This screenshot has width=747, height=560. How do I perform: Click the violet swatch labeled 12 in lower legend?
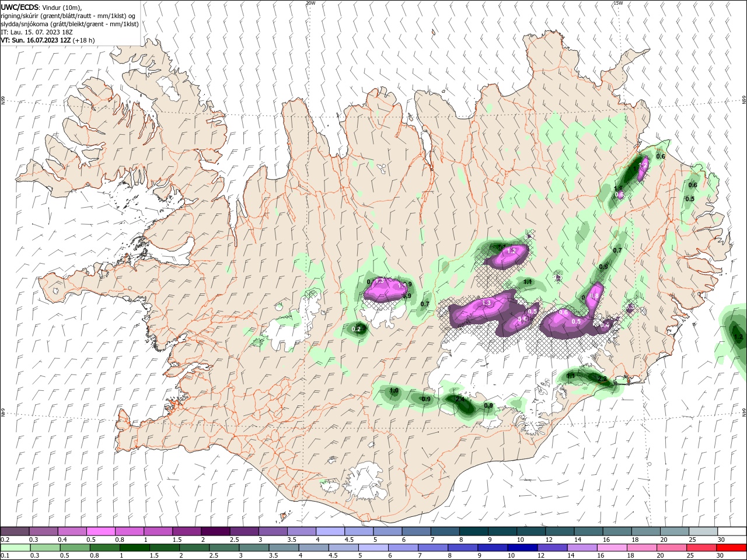pos(551,548)
